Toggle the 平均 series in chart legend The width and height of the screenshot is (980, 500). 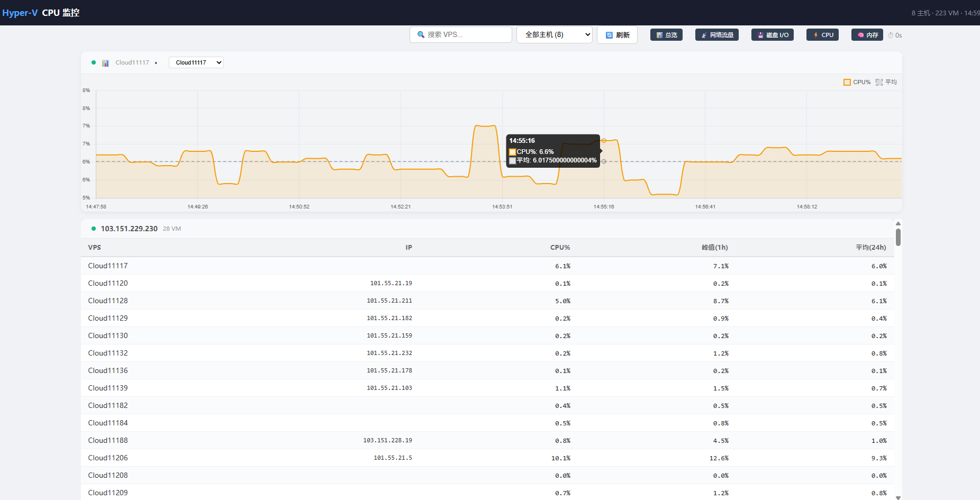pos(886,82)
